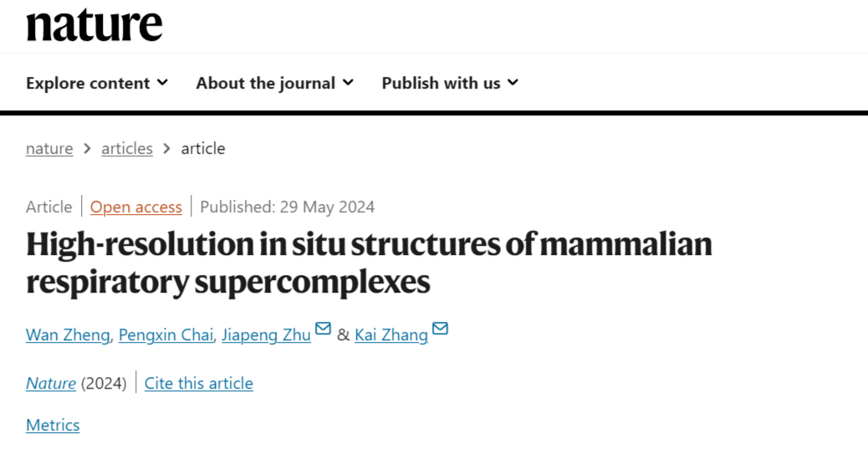Open author Kai Zhang's details

(391, 335)
